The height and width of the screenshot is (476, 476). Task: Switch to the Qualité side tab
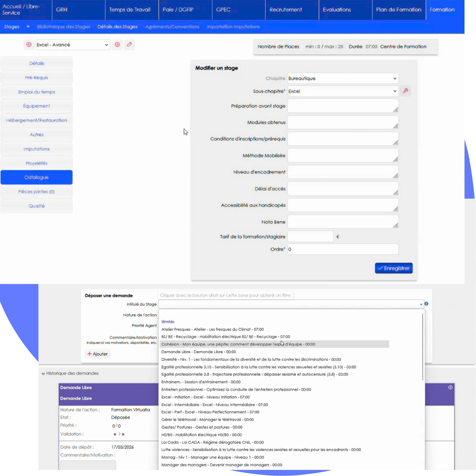[x=36, y=206]
